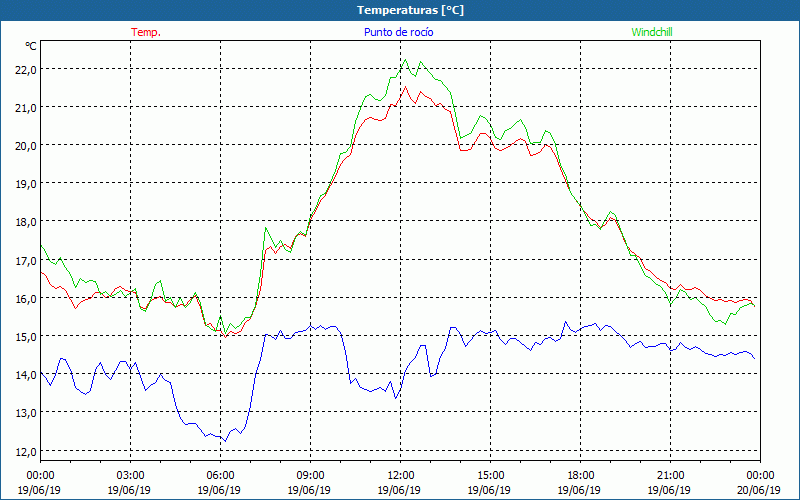
Task: Click the 12,0 y-axis value
Action: click(x=26, y=452)
